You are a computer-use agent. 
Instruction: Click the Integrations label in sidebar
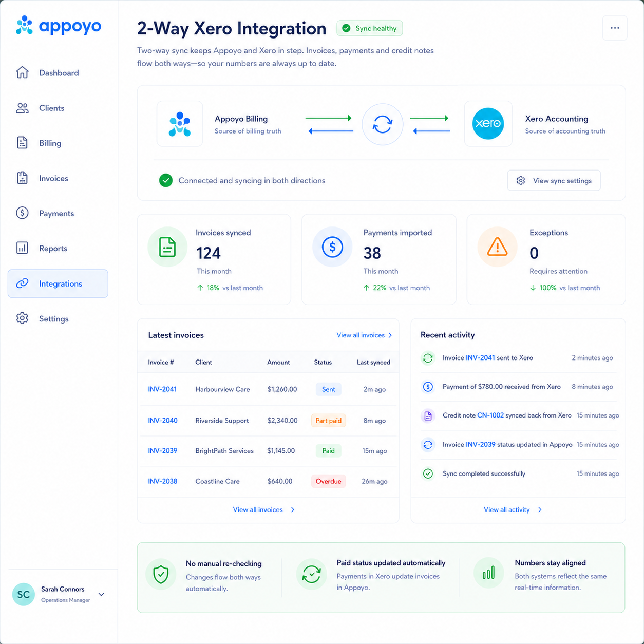click(61, 283)
